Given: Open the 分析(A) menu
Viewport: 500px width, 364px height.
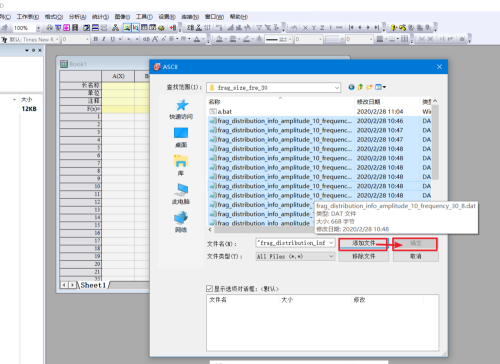Looking at the screenshot, I should click(x=77, y=17).
